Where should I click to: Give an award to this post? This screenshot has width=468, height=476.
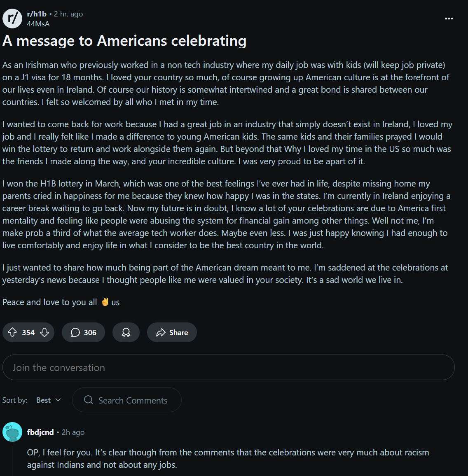point(126,332)
